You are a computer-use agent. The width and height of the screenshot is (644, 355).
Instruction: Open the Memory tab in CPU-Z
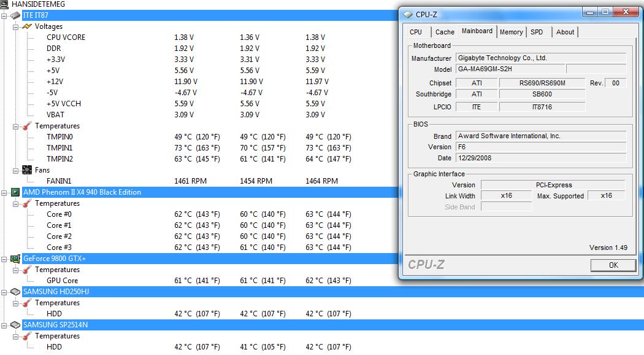(512, 32)
